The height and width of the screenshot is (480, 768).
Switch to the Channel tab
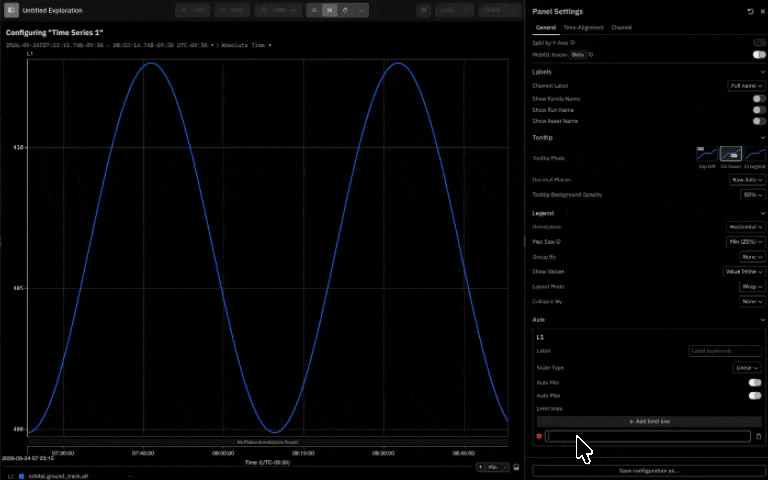tap(622, 28)
